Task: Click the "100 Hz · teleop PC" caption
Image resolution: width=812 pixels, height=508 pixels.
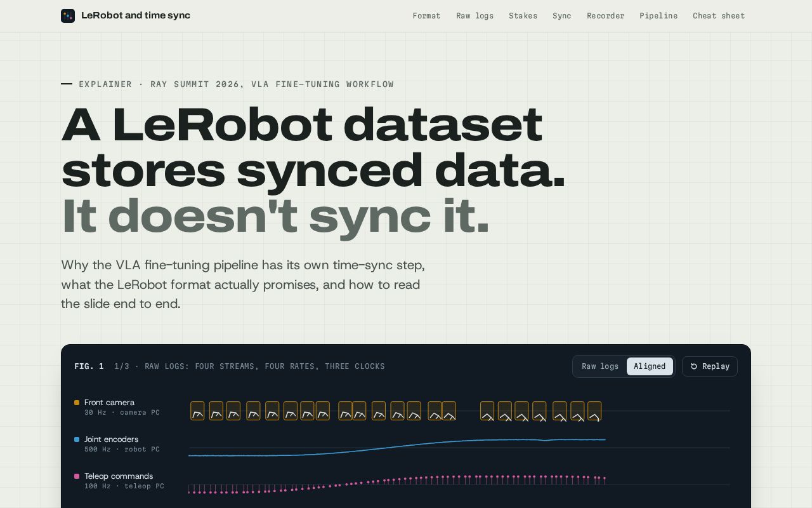Action: pos(124,486)
